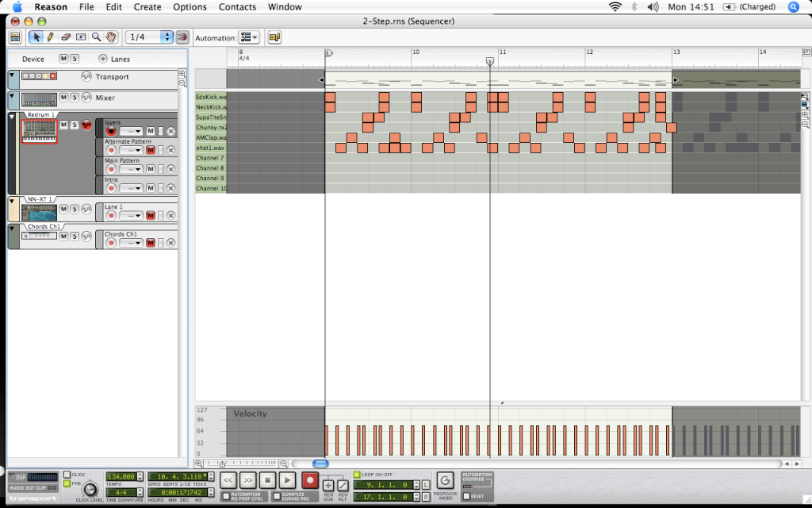Open the Options menu
This screenshot has height=508, width=812.
point(190,7)
